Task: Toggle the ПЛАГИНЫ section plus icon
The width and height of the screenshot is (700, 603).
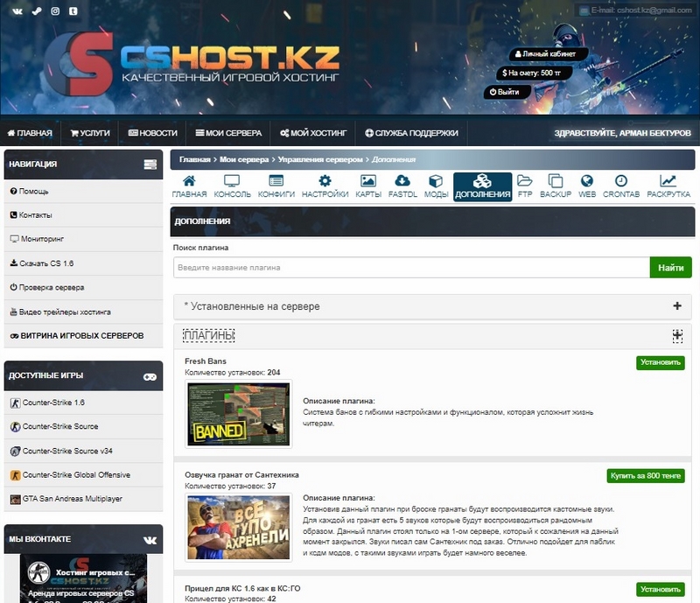Action: [x=677, y=335]
